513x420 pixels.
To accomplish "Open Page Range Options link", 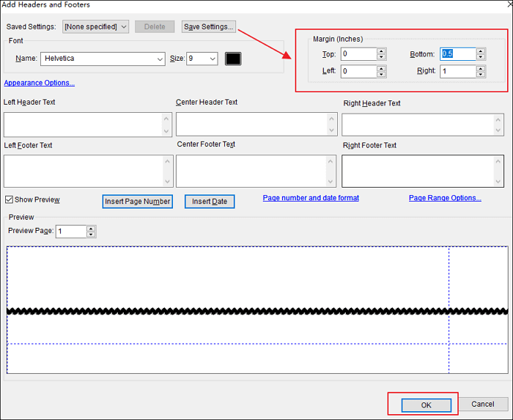I will [x=445, y=198].
